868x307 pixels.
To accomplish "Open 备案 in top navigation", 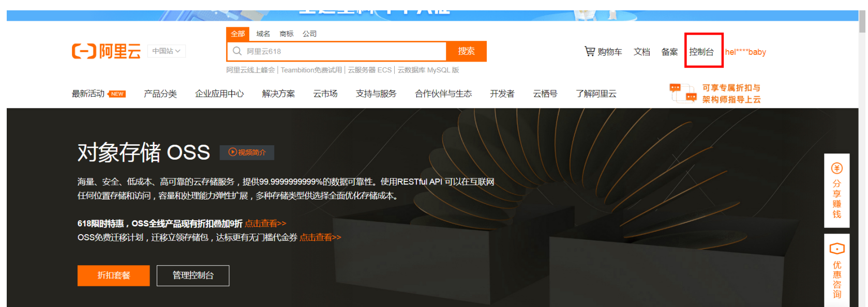I will (x=669, y=52).
